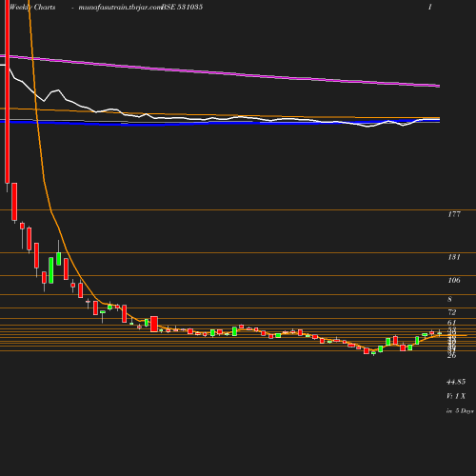
Task: Click the 106 price level label
Action: click(454, 280)
